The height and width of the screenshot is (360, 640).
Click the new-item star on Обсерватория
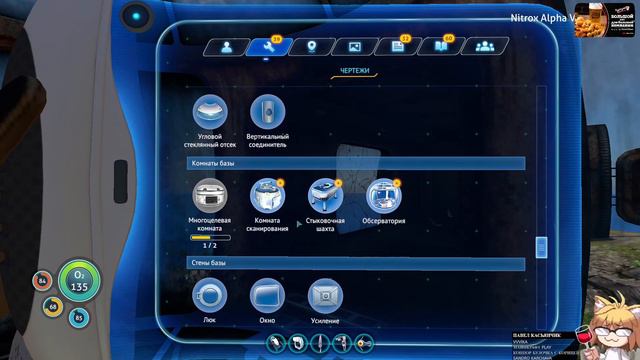(x=397, y=183)
